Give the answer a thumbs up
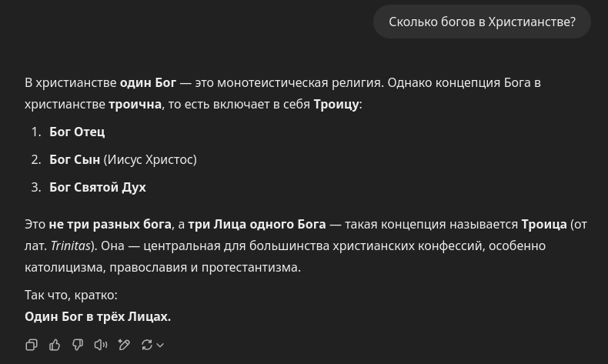 55,345
